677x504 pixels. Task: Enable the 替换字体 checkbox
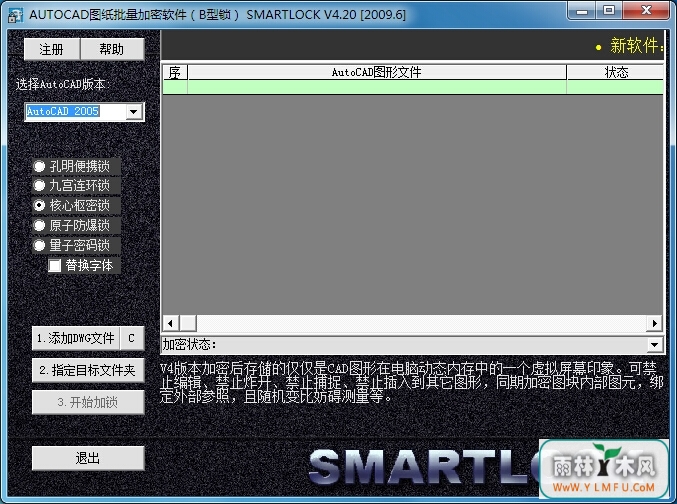point(55,265)
